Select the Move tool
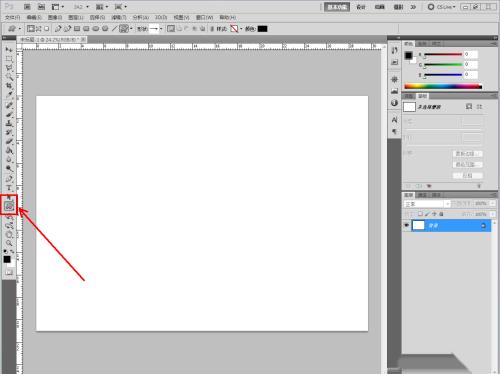 coord(9,49)
